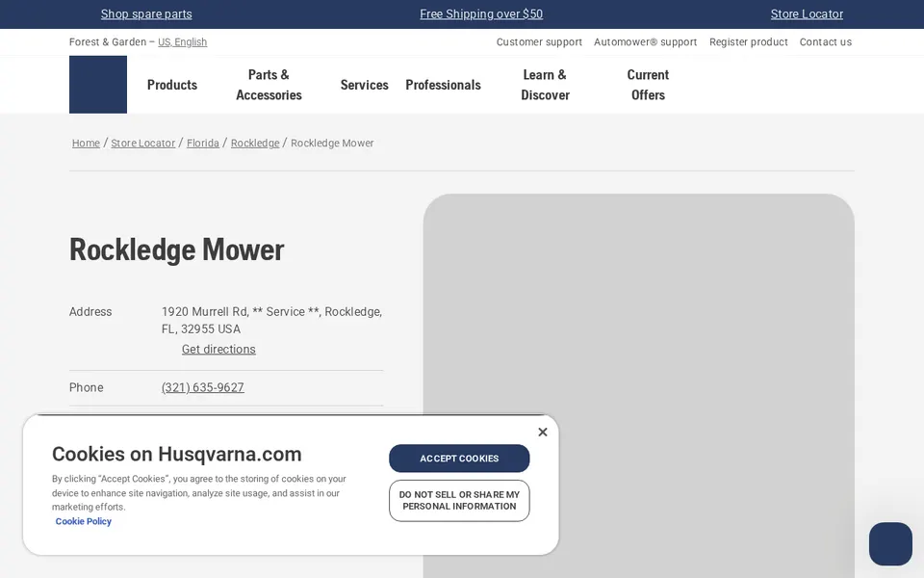Click 'Rockledge Mower' breadcrumb text
924x578 pixels.
coord(332,144)
